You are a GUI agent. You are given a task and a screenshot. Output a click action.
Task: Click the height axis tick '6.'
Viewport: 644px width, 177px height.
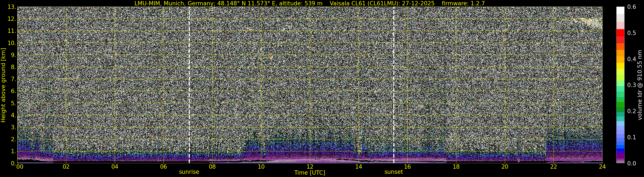point(13,91)
